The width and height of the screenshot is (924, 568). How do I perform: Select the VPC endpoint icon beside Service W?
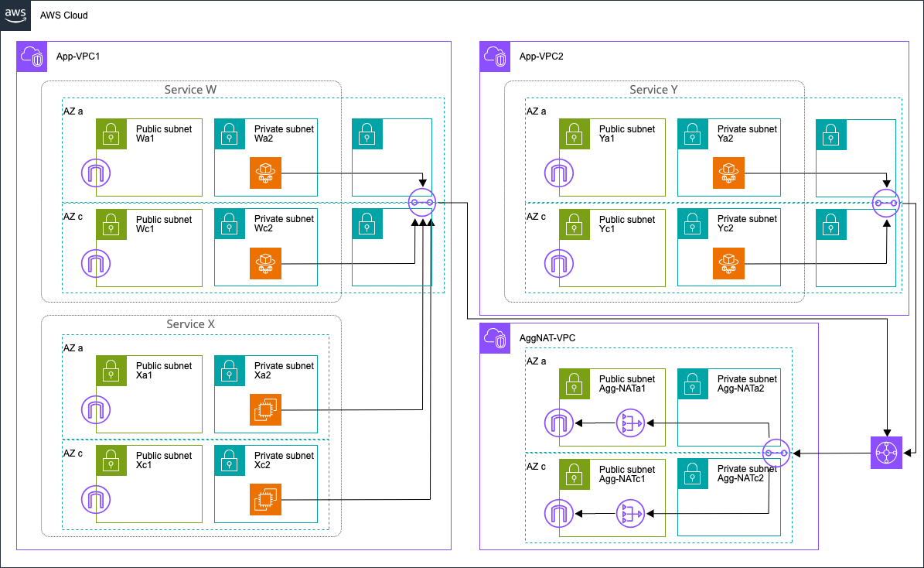click(x=421, y=202)
